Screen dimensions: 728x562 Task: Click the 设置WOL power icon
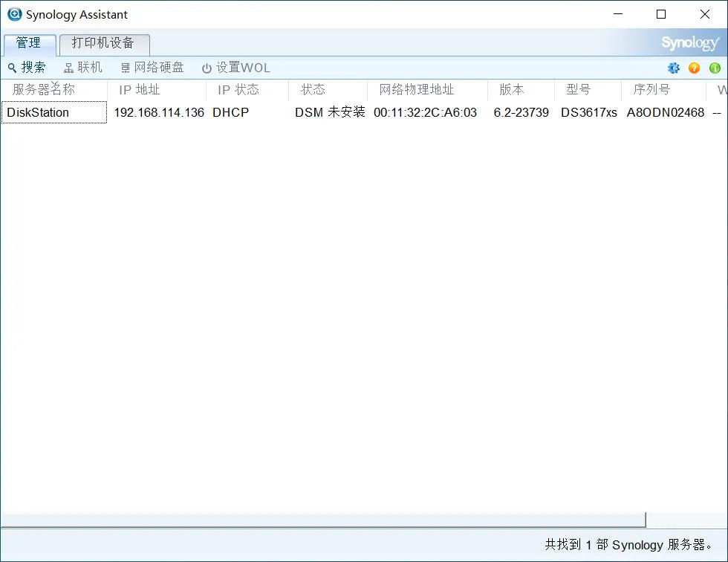[x=206, y=67]
